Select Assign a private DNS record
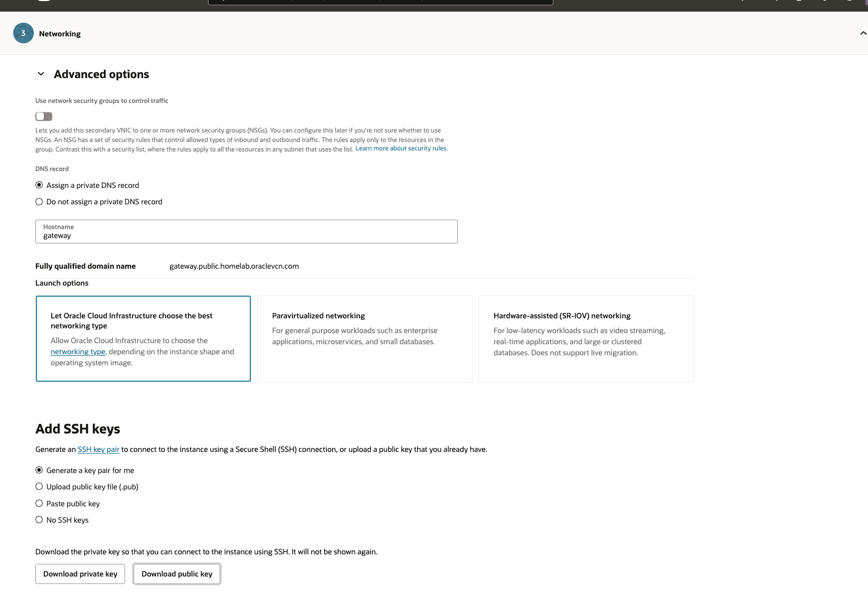 pyautogui.click(x=39, y=185)
